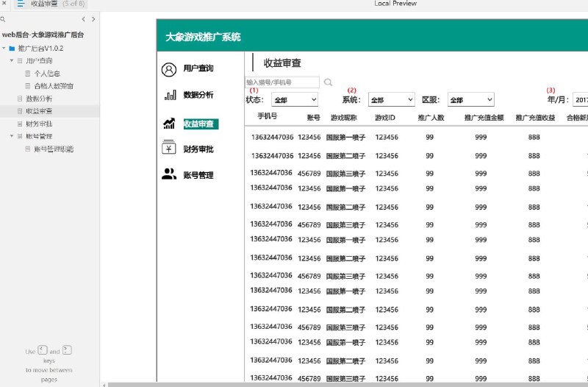Click the 账号 column header

click(314, 118)
